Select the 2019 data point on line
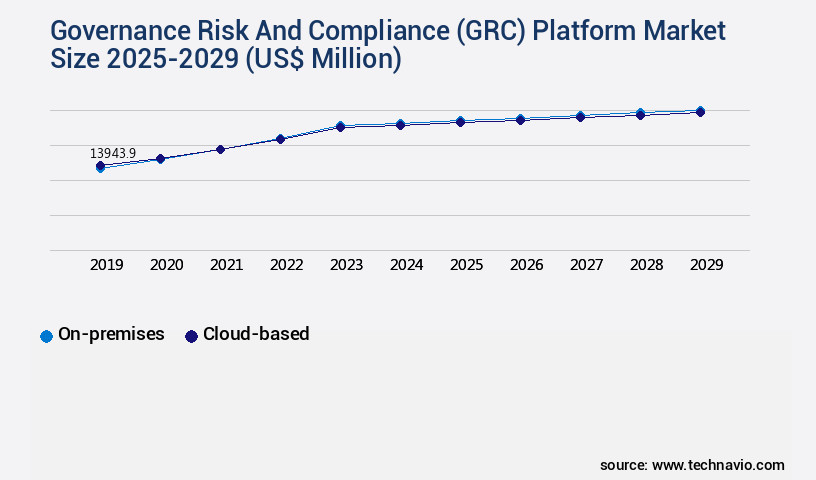Screen dimensions: 816x480 [100, 167]
